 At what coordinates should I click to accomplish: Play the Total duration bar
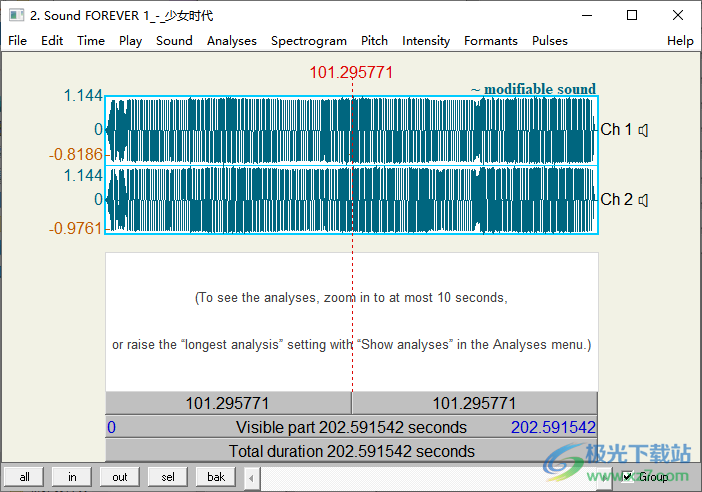click(x=351, y=451)
